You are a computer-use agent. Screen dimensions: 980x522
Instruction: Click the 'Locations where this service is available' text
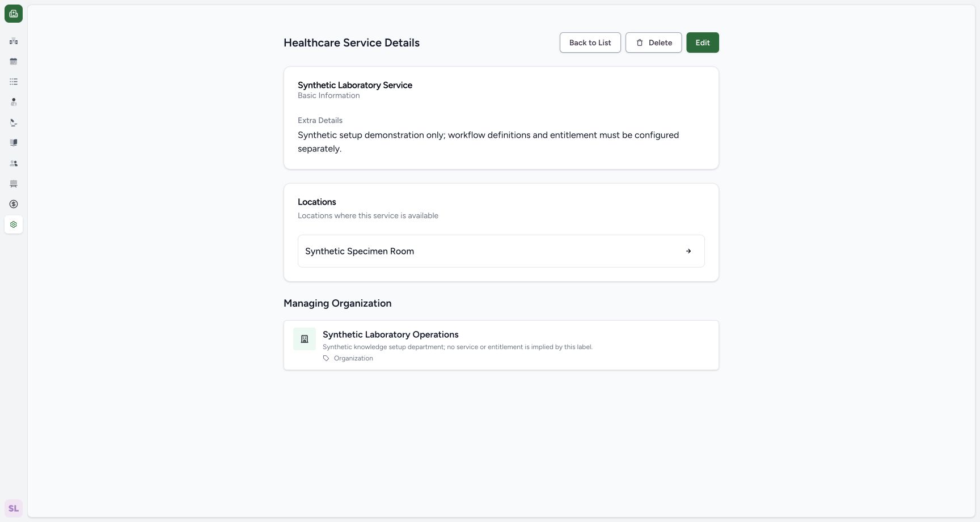point(368,215)
